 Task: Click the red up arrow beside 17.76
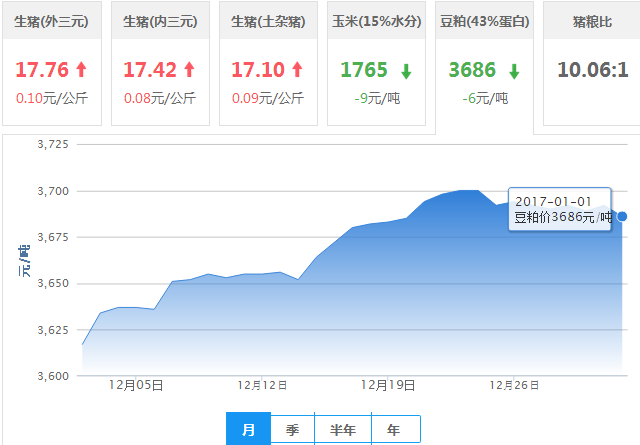coord(81,69)
